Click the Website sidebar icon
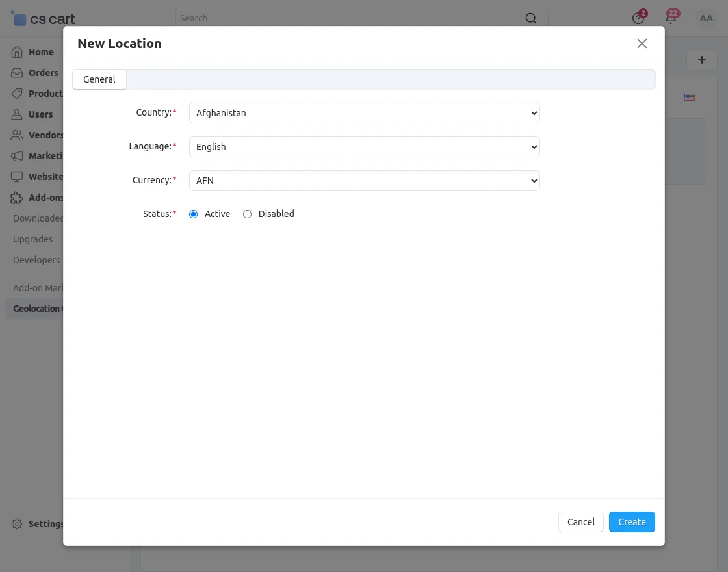Viewport: 728px width, 572px height. [18, 176]
